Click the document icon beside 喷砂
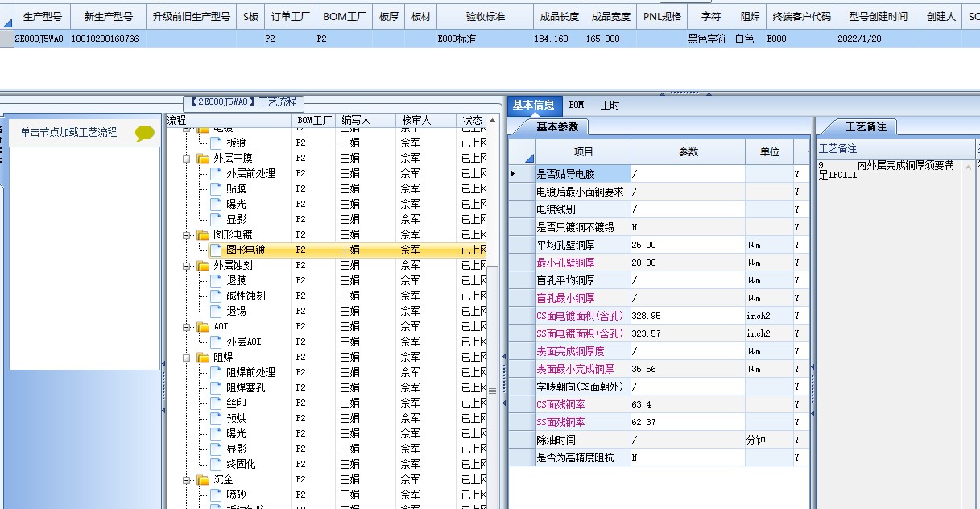Image resolution: width=980 pixels, height=509 pixels. point(216,495)
